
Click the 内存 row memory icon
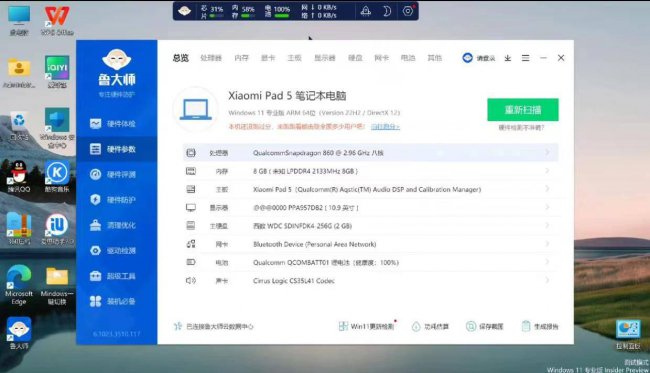tap(191, 171)
